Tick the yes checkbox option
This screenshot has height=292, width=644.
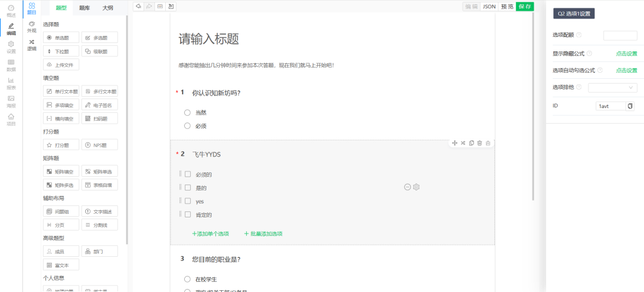click(187, 201)
